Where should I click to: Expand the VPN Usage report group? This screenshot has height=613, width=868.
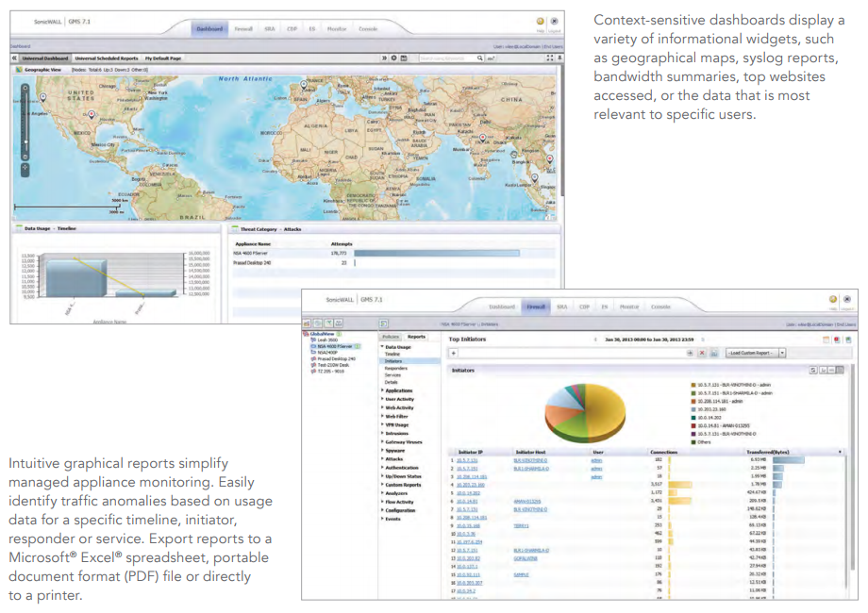[x=382, y=425]
